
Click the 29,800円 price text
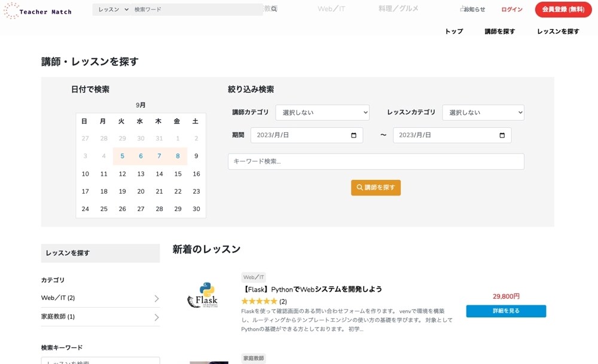(506, 296)
